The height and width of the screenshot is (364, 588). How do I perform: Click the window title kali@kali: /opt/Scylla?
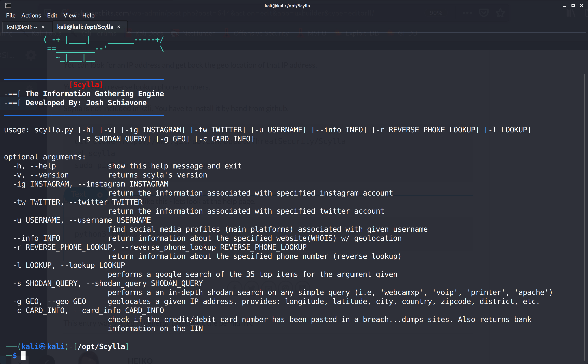(287, 5)
